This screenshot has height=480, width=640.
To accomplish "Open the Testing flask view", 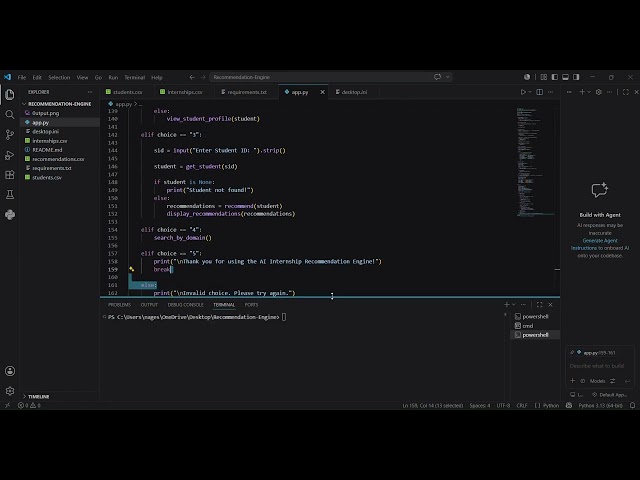I will (10, 195).
